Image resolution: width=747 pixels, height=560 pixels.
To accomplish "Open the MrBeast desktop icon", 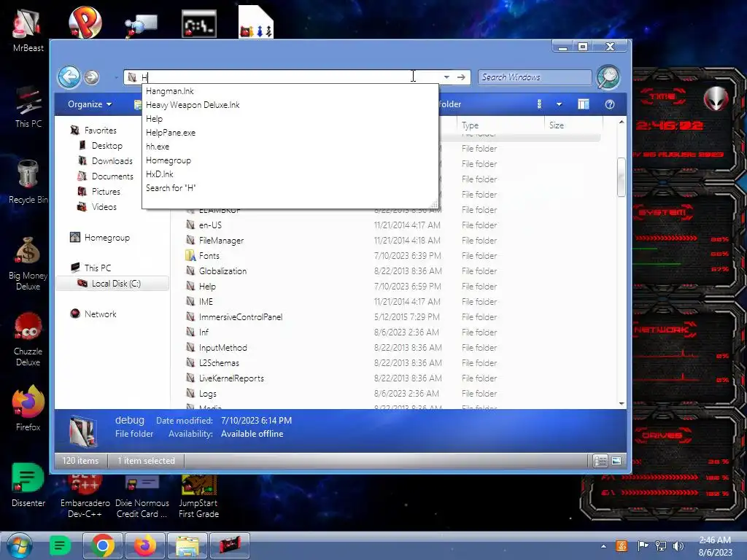I will [28, 31].
